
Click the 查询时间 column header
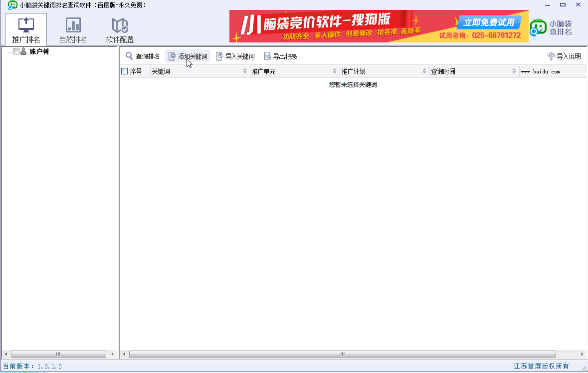(x=474, y=71)
